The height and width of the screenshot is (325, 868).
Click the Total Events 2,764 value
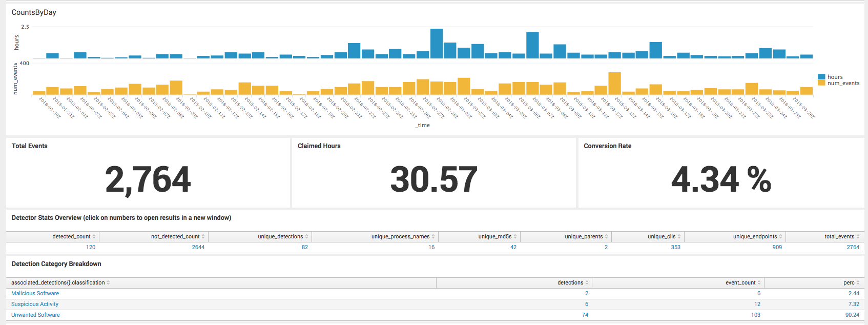(x=148, y=179)
